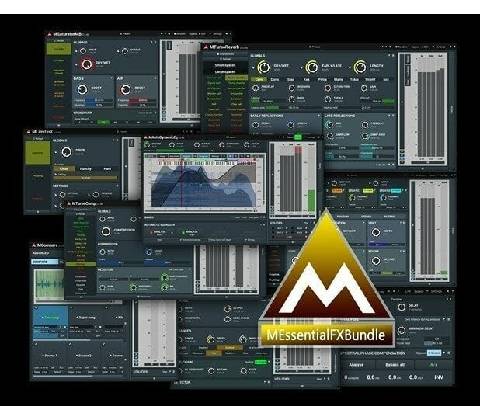Click the red DRY/WET knob
This screenshot has height=420, width=480.
pyautogui.click(x=87, y=64)
